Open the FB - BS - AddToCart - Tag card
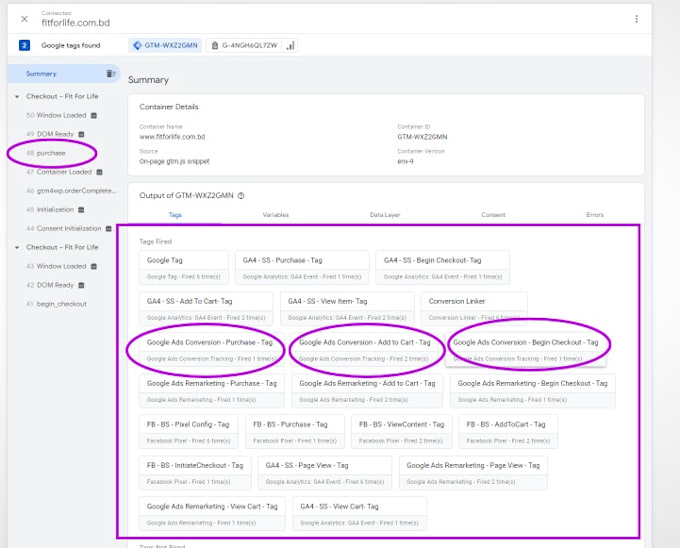 click(508, 432)
